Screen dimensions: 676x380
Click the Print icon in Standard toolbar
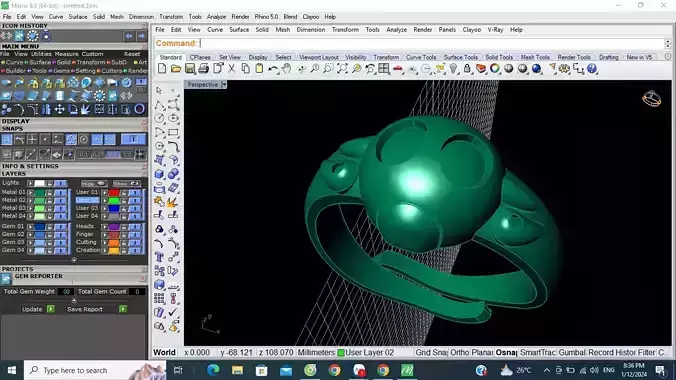(x=203, y=69)
